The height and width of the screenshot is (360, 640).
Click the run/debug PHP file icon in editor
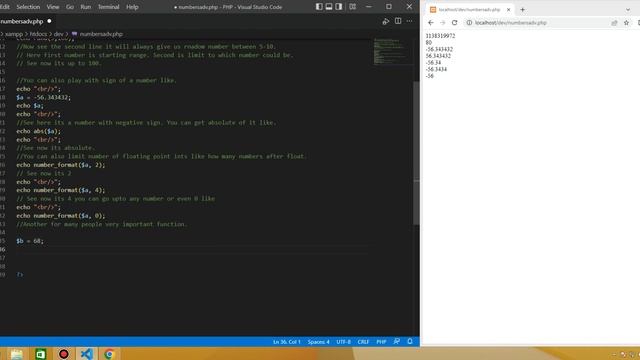pos(386,21)
